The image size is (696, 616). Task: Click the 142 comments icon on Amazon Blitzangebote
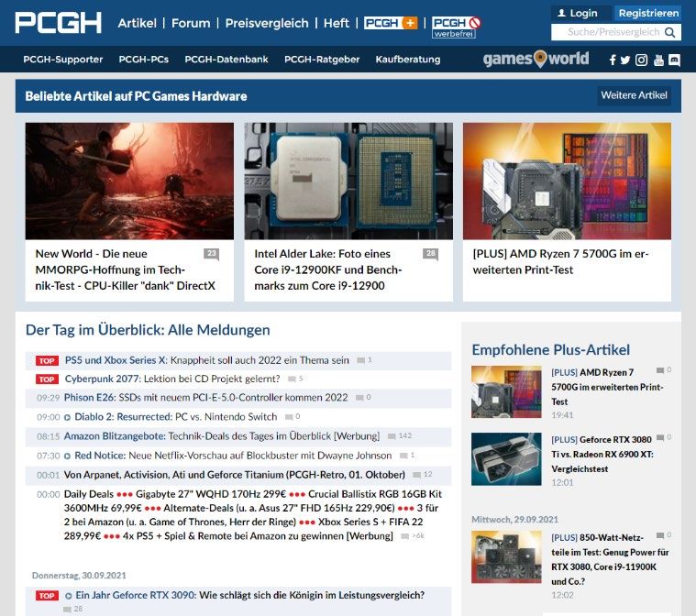click(392, 436)
